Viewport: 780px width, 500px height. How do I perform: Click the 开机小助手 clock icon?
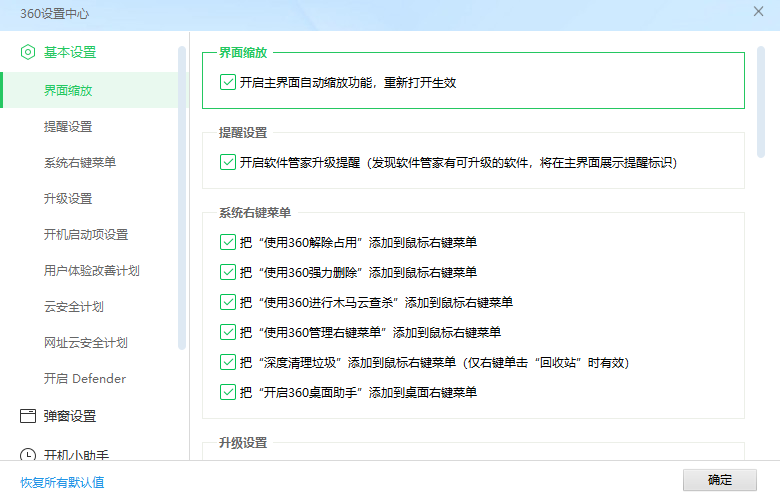28,454
